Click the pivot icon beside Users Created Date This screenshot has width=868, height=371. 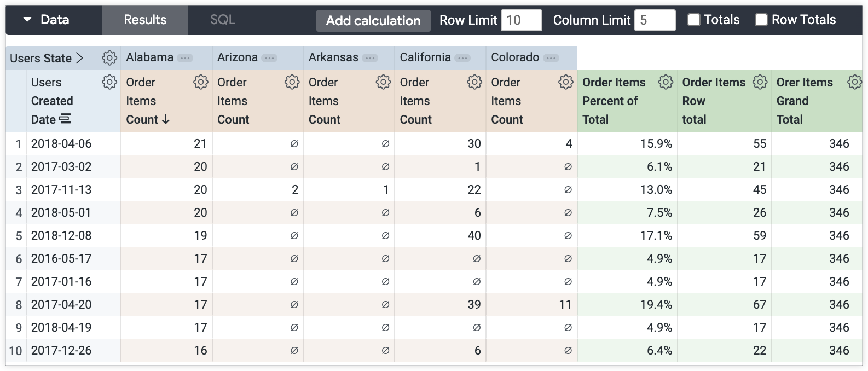(x=65, y=119)
